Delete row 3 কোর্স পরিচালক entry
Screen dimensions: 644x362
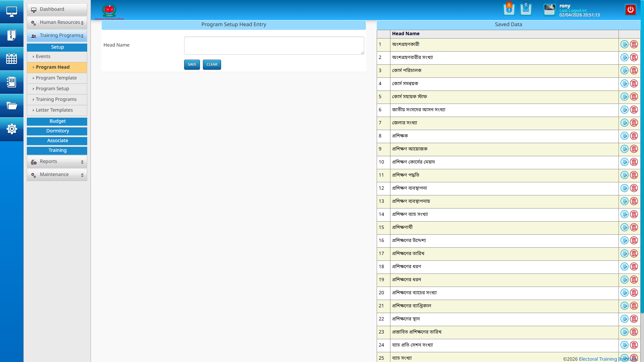(634, 70)
